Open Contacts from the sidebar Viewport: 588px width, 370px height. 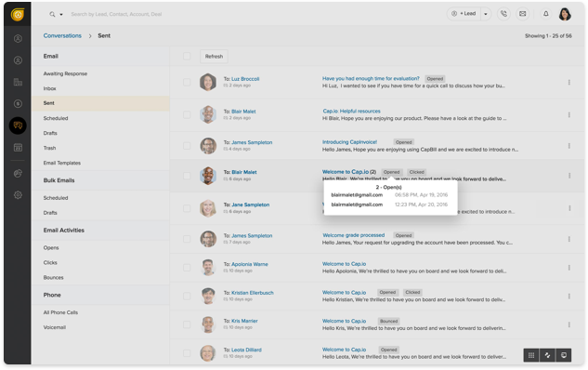(x=18, y=60)
